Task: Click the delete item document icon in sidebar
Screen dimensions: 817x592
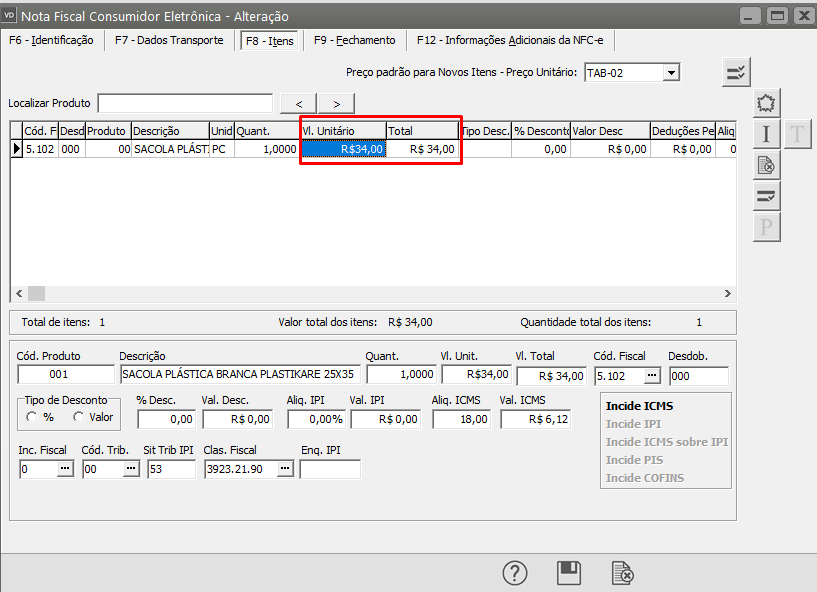Action: coord(766,165)
